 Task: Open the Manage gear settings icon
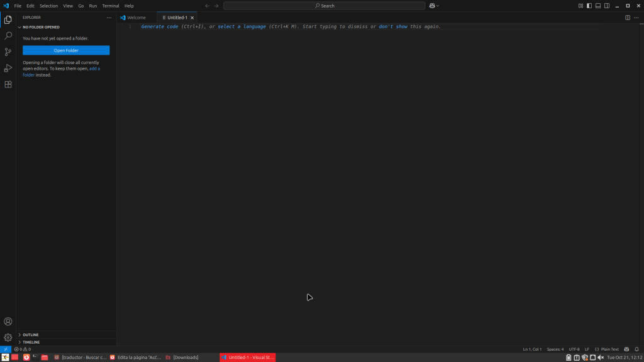coord(8,337)
